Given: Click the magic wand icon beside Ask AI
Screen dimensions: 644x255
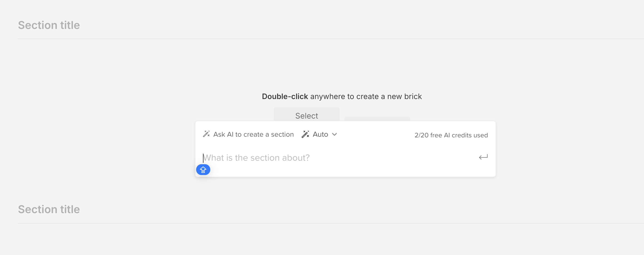Looking at the screenshot, I should click(206, 134).
